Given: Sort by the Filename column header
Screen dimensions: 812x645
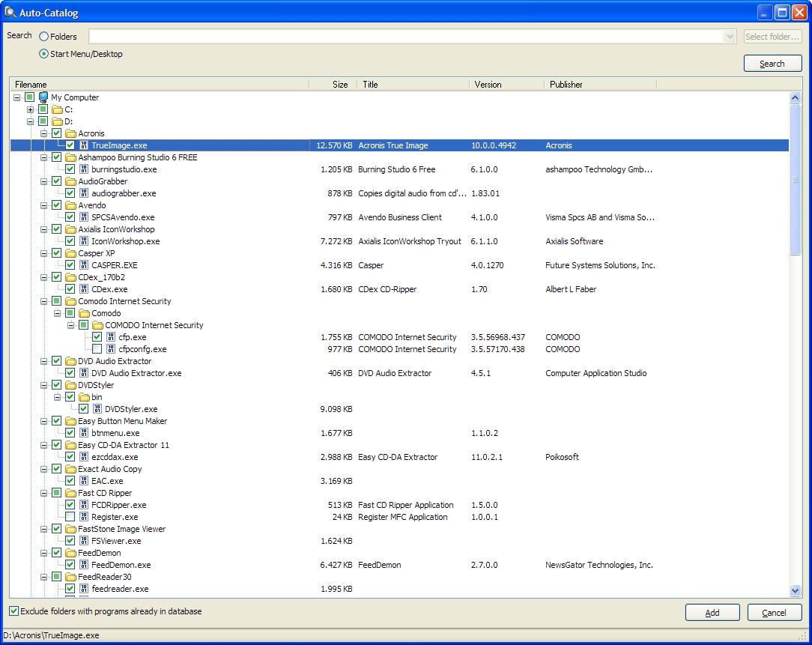Looking at the screenshot, I should pyautogui.click(x=159, y=85).
